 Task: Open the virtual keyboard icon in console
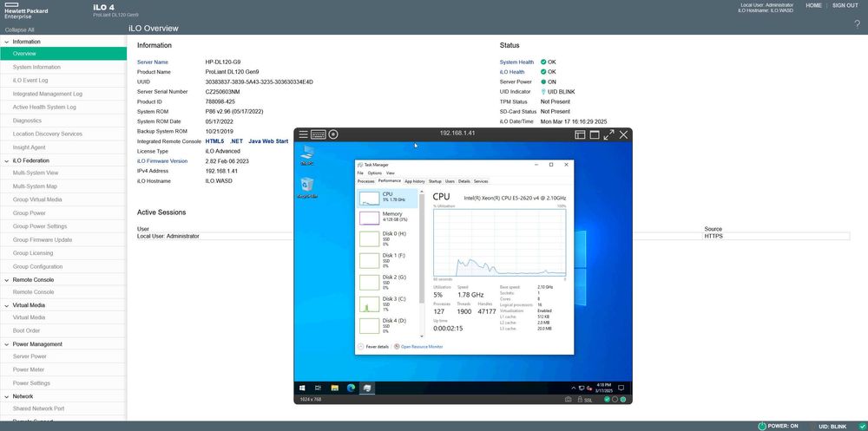coord(319,134)
